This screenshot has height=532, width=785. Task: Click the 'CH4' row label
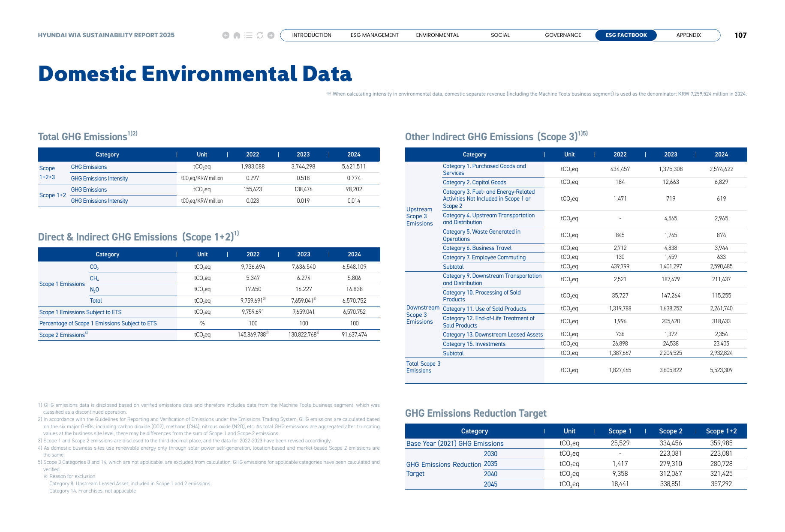click(94, 279)
